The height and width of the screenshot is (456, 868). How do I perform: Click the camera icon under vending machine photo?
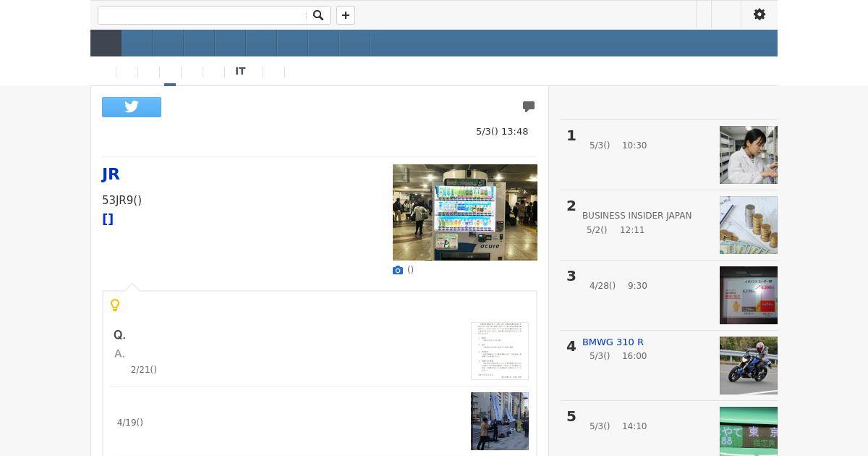[398, 270]
